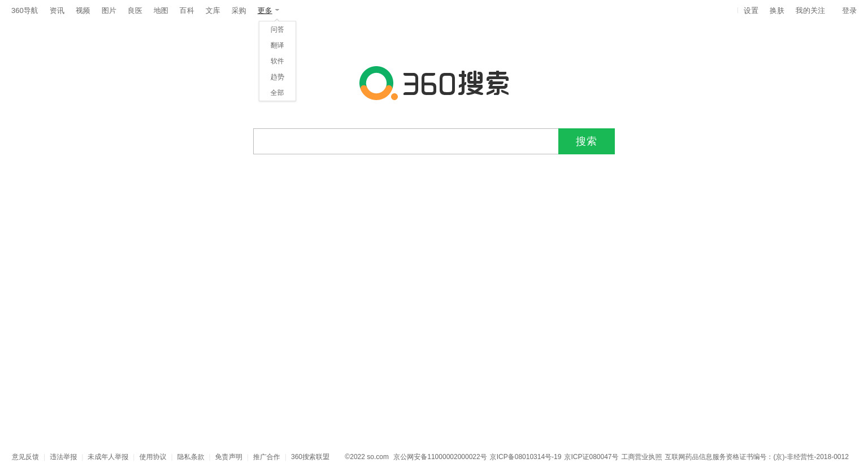868x467 pixels.
Task: Open 互联网药品信息服务资格证书编号 link
Action: click(x=757, y=457)
